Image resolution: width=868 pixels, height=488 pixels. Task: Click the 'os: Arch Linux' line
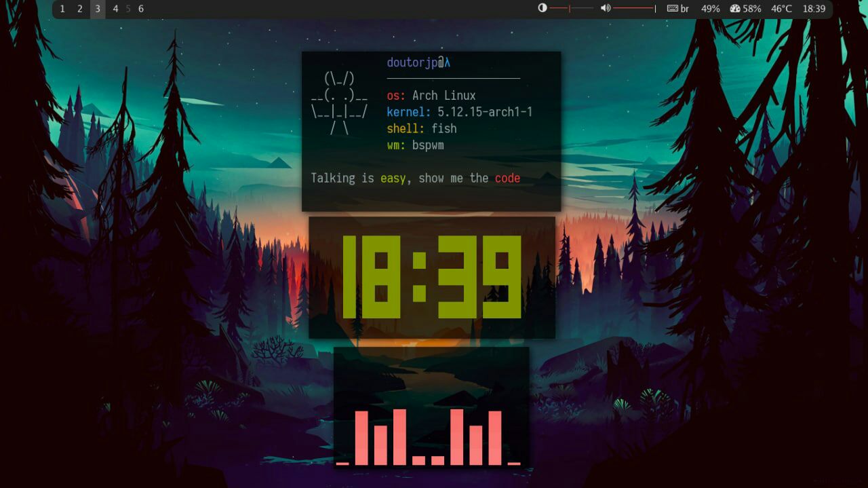tap(431, 96)
